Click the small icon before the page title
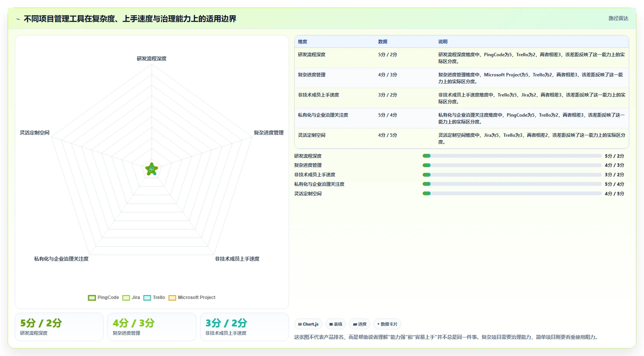Viewport: 644px width, 356px height. 18,19
